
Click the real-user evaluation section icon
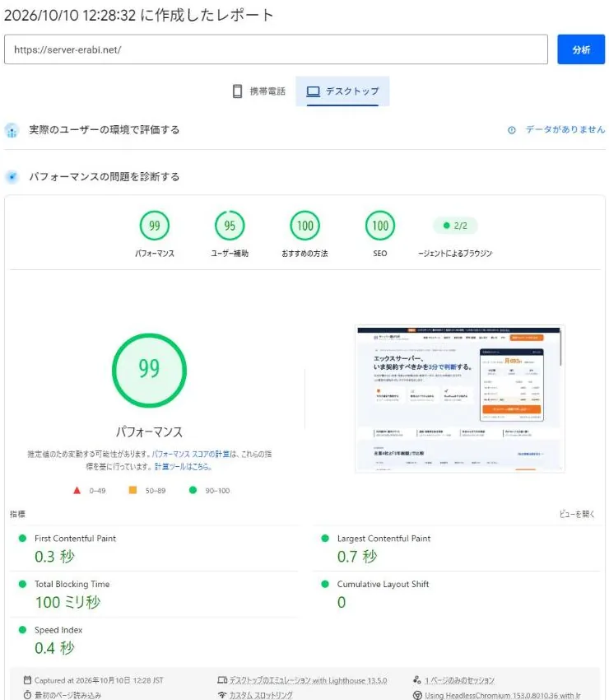(12, 130)
